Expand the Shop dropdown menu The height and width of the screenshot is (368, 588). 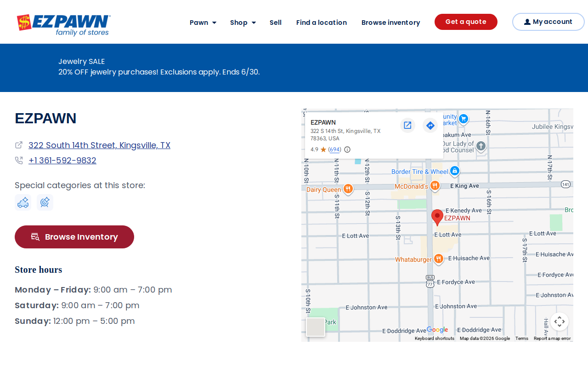[243, 23]
